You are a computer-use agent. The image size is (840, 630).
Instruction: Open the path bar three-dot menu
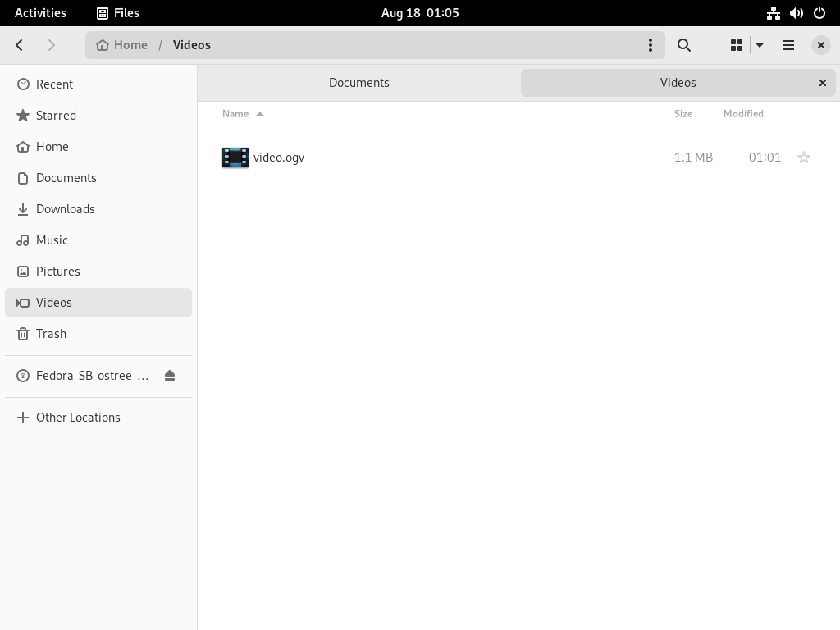click(x=651, y=45)
